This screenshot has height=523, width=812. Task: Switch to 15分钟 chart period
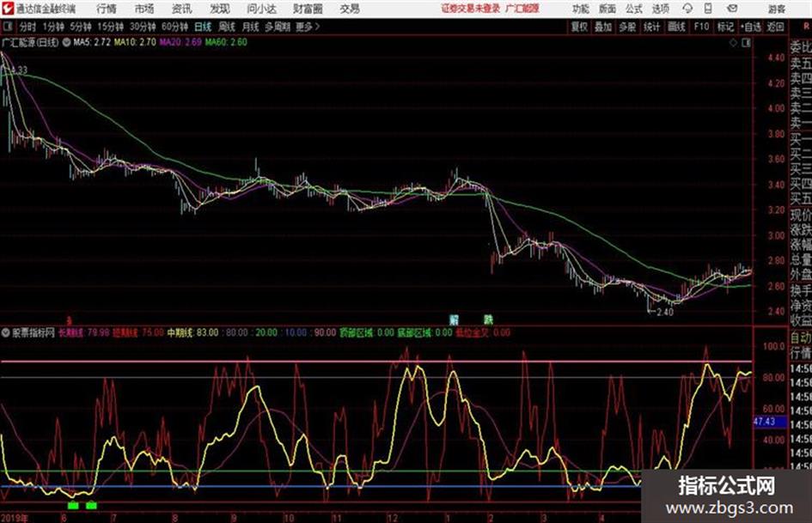(x=111, y=27)
